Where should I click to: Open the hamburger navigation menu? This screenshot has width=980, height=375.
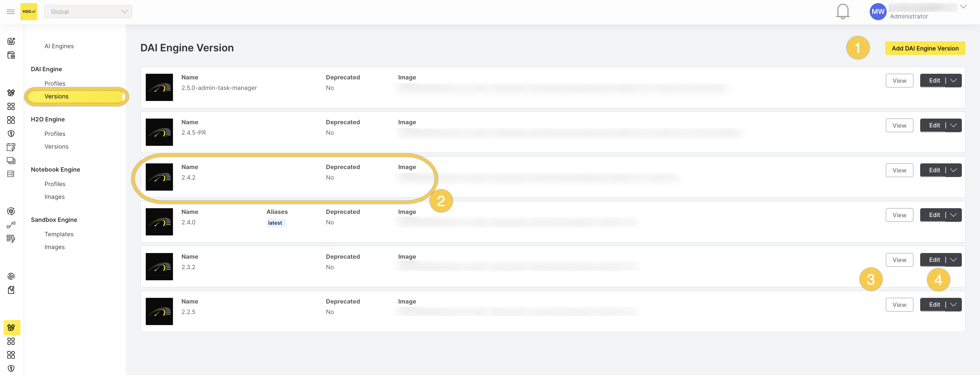tap(11, 12)
